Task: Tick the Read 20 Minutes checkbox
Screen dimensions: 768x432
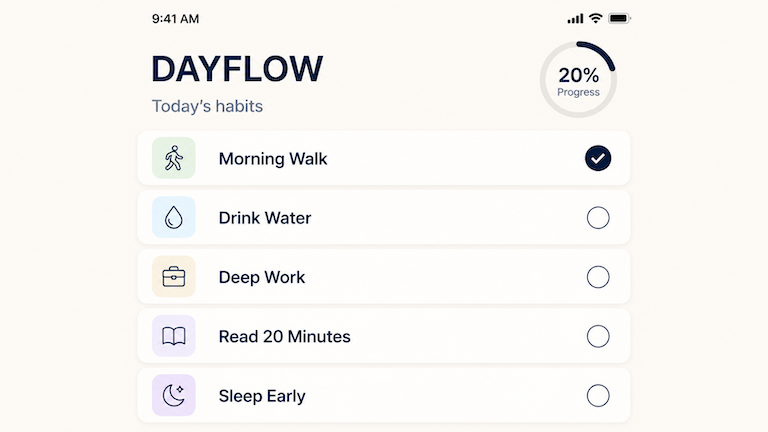Action: 598,336
